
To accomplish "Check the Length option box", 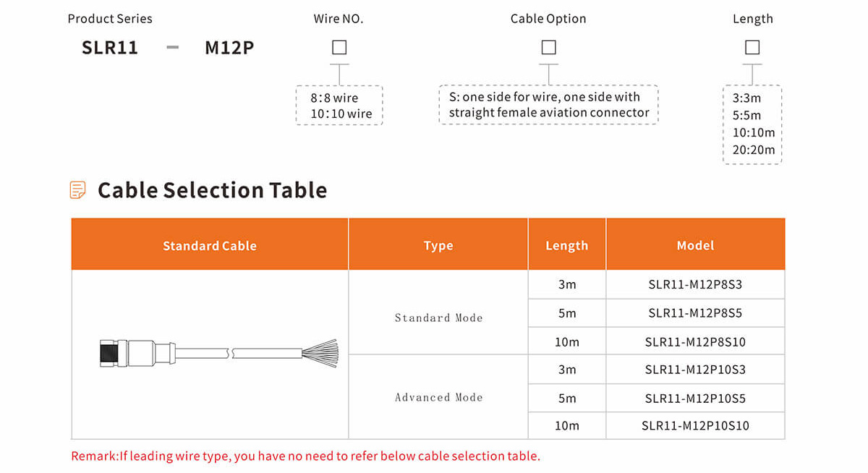I will coord(752,48).
